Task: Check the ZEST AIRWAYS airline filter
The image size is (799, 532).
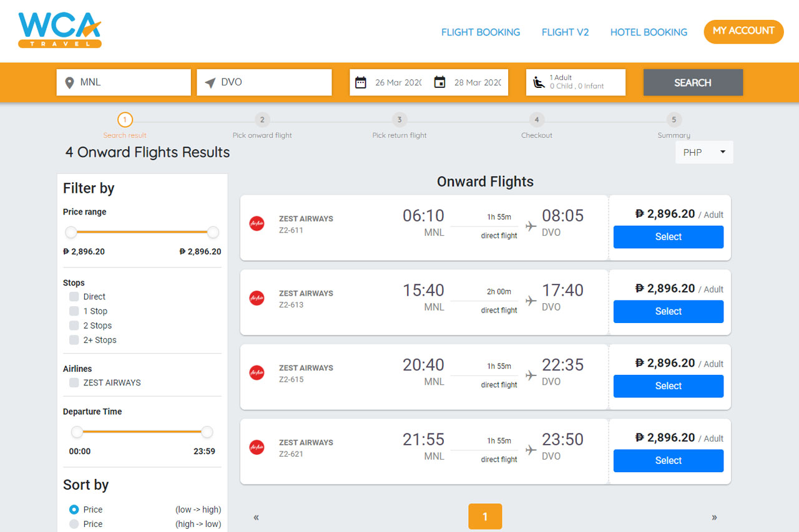Action: pyautogui.click(x=74, y=383)
